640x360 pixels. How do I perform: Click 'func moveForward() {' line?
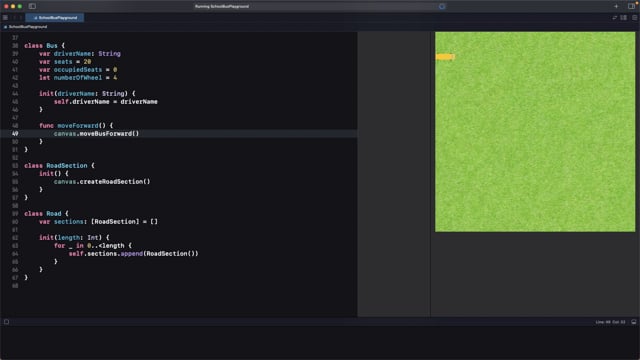pos(76,125)
